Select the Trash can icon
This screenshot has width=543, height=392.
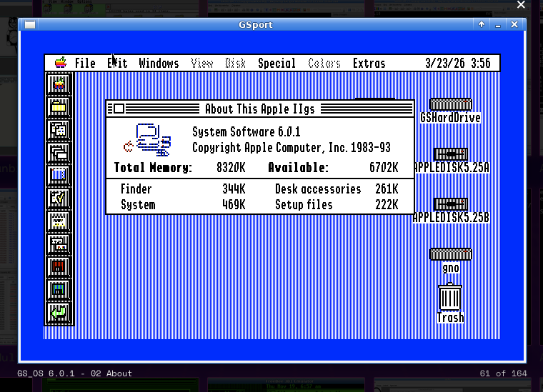[x=450, y=296]
